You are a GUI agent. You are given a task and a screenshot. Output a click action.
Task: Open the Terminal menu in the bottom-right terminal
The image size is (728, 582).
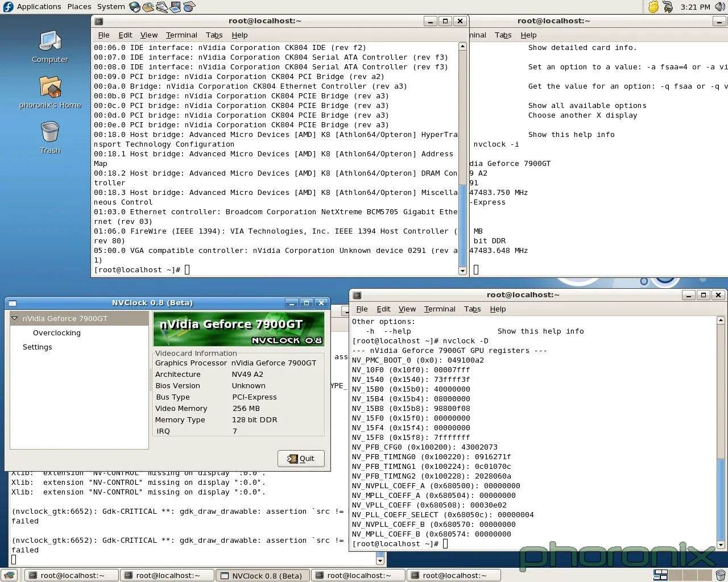coord(440,309)
